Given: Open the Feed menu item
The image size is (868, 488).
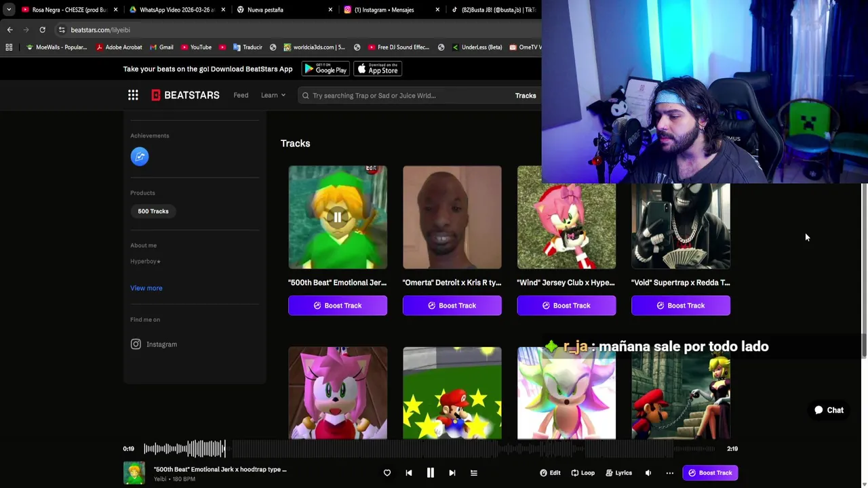Looking at the screenshot, I should (241, 96).
